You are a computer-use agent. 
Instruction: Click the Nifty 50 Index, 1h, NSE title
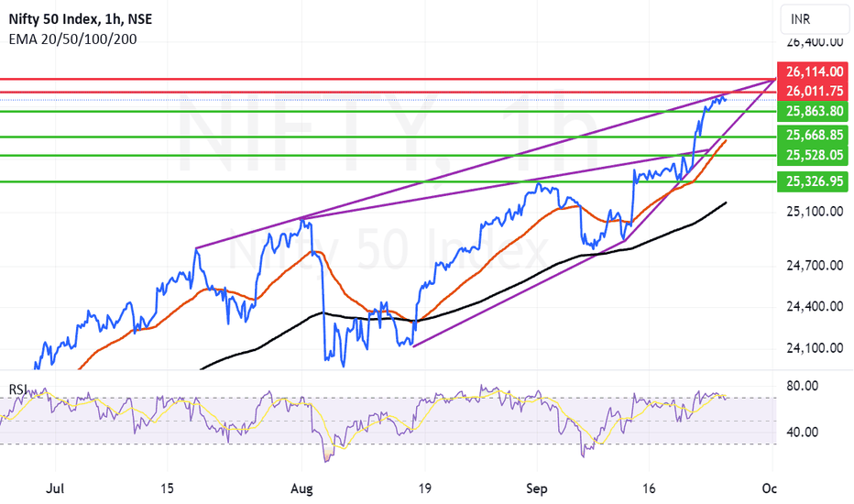[81, 19]
